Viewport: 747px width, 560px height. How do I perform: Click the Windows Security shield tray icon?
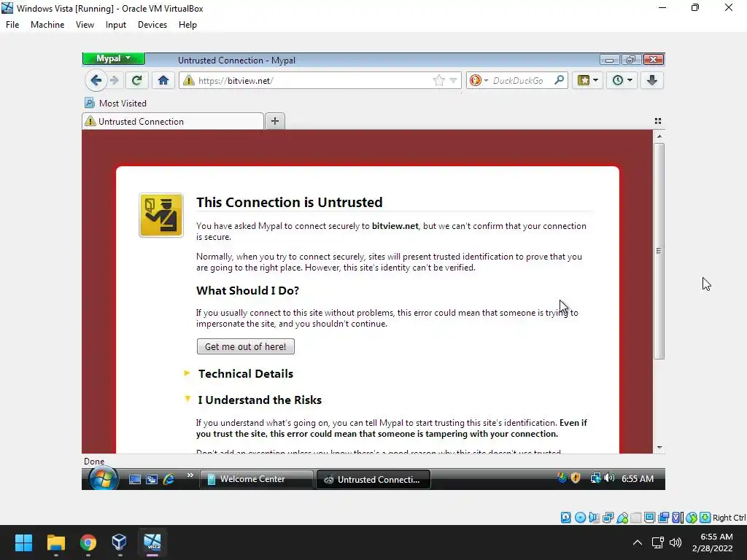(x=576, y=478)
